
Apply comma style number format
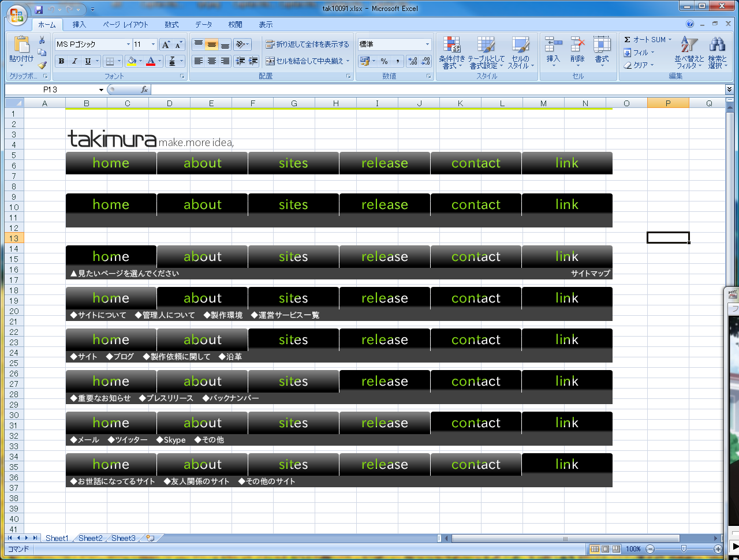(x=397, y=61)
